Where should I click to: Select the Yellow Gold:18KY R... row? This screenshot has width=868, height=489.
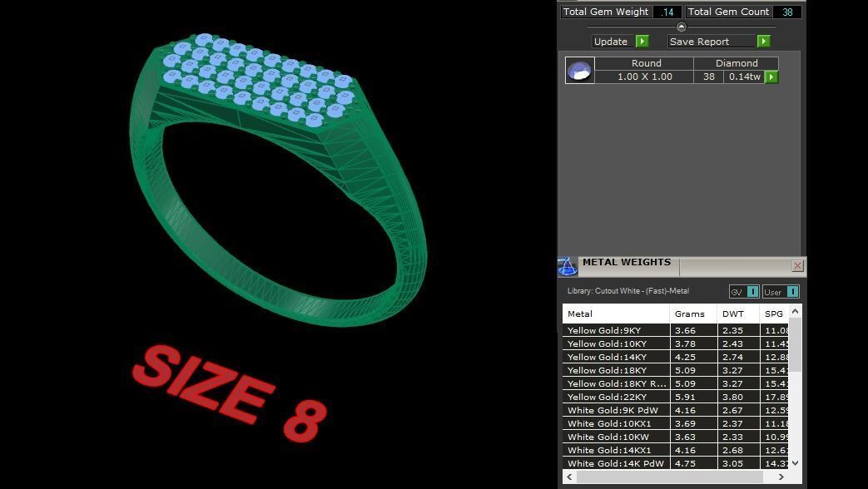[676, 383]
